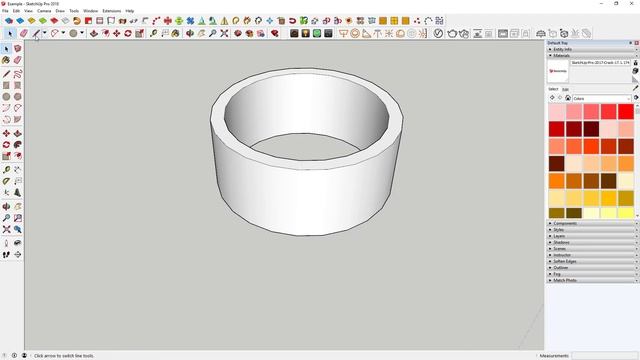Viewport: 640px width, 360px height.
Task: Select the Rectangle tool in left toolbar
Action: [x=6, y=85]
